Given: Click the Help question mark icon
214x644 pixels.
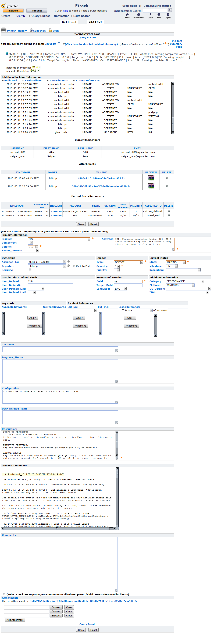Looking at the screenshot, I should 159,15.
